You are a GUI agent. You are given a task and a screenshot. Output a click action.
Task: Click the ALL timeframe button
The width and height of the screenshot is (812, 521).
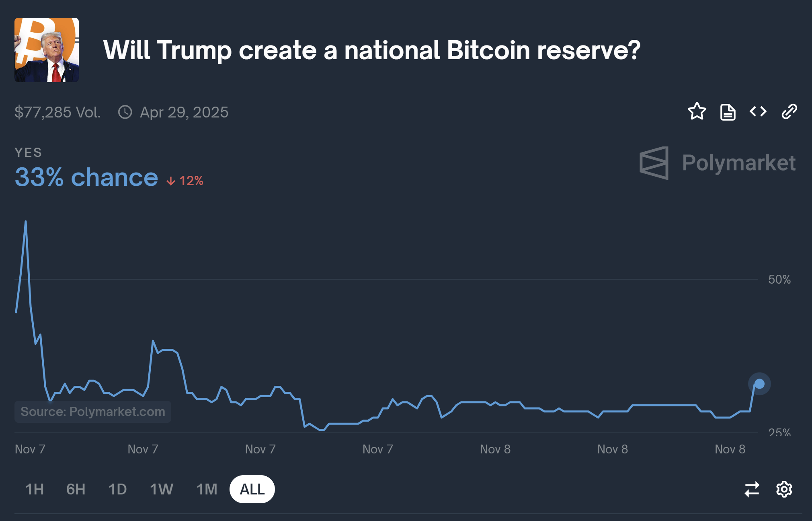(252, 489)
